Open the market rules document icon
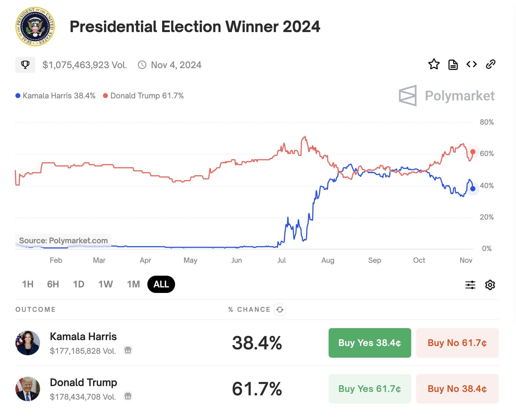516x420 pixels. [453, 64]
